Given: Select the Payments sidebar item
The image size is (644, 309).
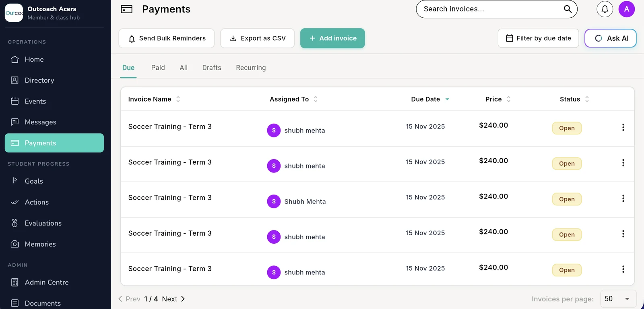Looking at the screenshot, I should 54,143.
